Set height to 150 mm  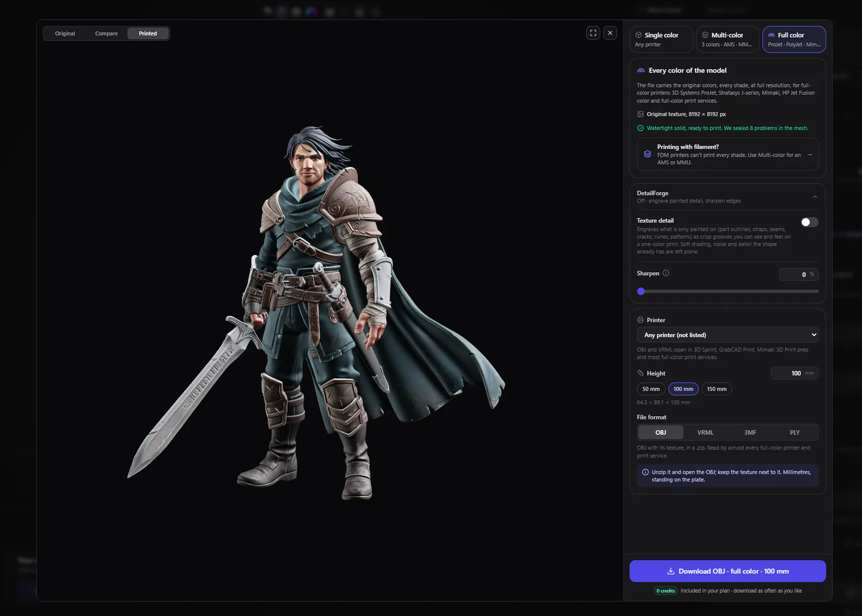pos(717,389)
